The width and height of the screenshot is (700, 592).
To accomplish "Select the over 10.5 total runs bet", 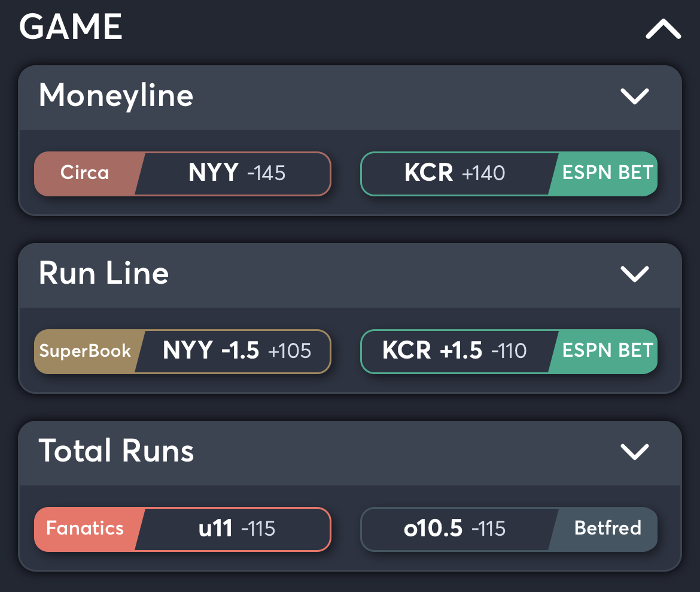I will [455, 529].
